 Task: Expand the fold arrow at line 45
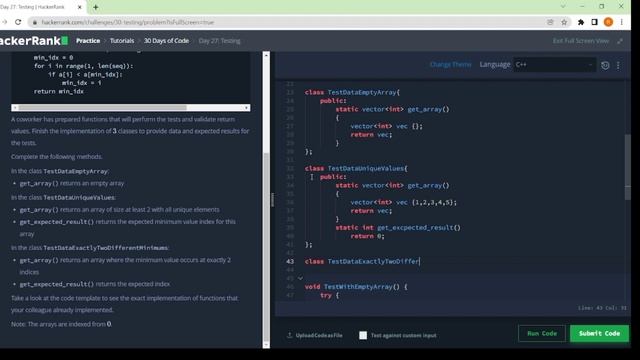[300, 278]
